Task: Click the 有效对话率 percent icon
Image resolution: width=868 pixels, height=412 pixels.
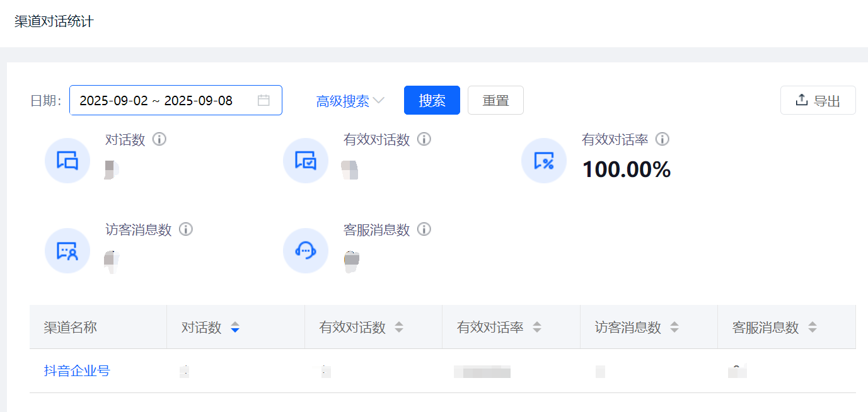Action: point(543,161)
